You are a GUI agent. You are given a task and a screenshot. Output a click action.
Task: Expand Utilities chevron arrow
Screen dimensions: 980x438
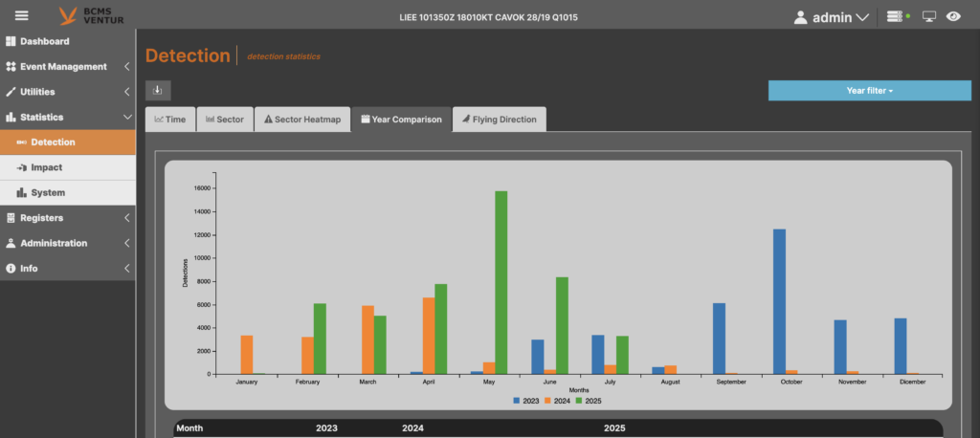(x=127, y=92)
